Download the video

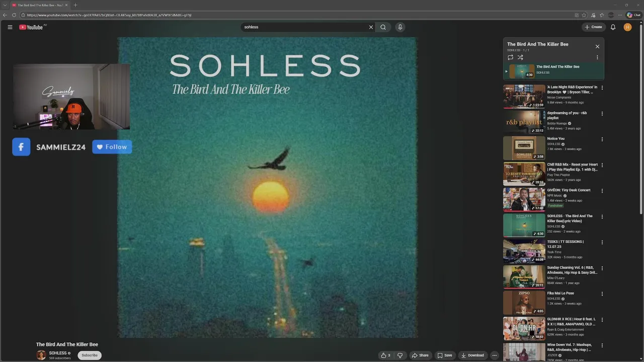pyautogui.click(x=472, y=355)
